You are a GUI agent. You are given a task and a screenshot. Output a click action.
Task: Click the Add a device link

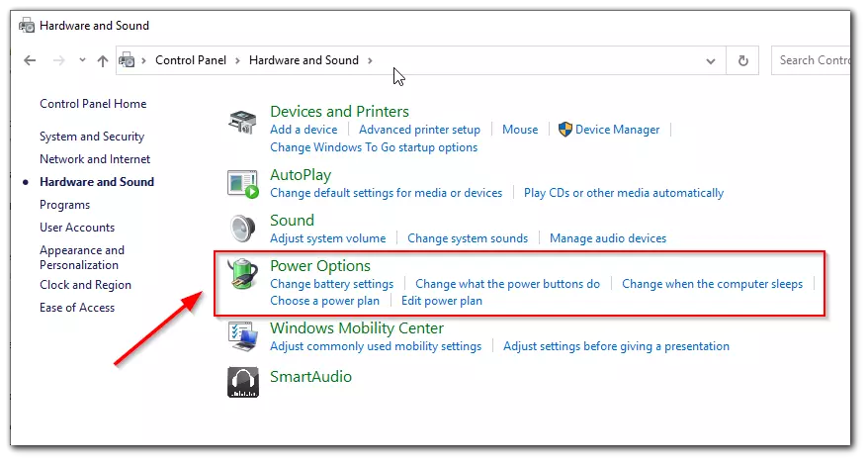click(x=304, y=130)
